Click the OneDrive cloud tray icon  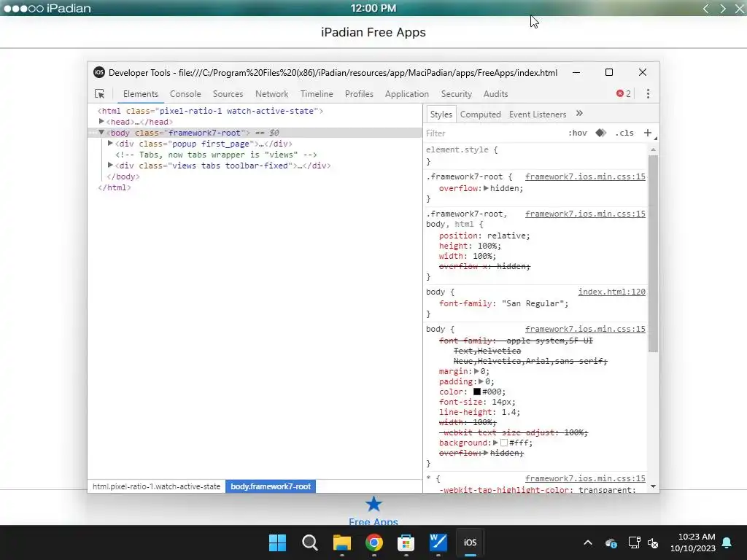[x=611, y=542]
